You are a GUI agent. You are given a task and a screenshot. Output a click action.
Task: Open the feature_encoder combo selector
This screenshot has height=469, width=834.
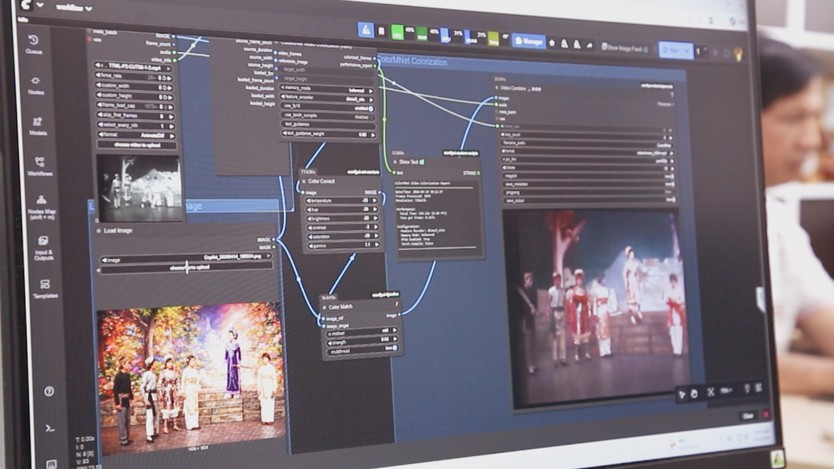coord(327,98)
